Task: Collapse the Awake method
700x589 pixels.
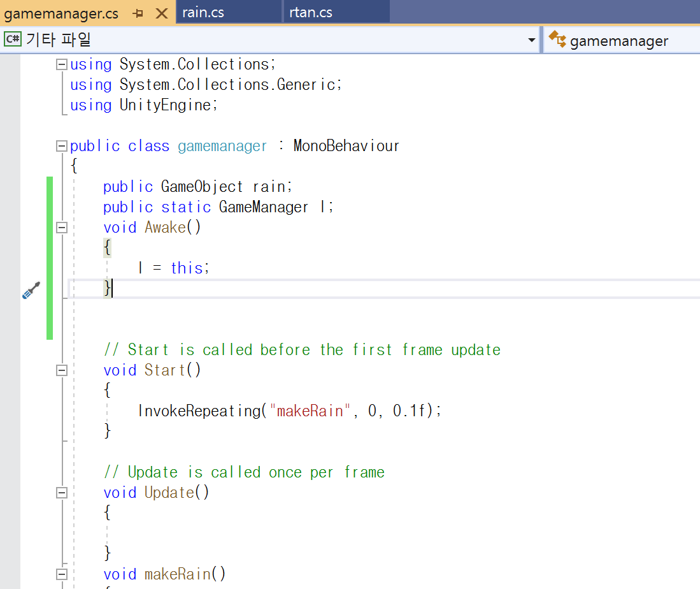Action: click(x=62, y=228)
